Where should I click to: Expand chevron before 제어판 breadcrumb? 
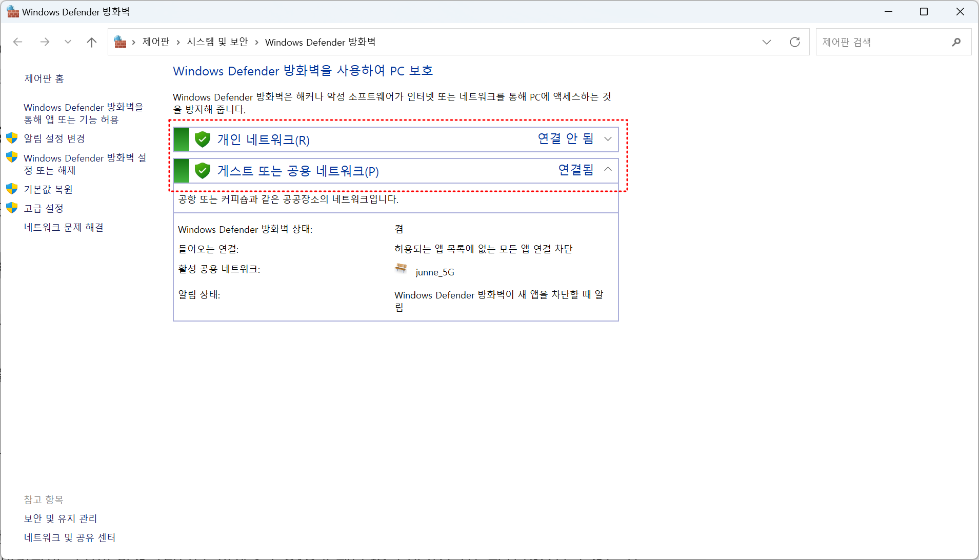[133, 42]
